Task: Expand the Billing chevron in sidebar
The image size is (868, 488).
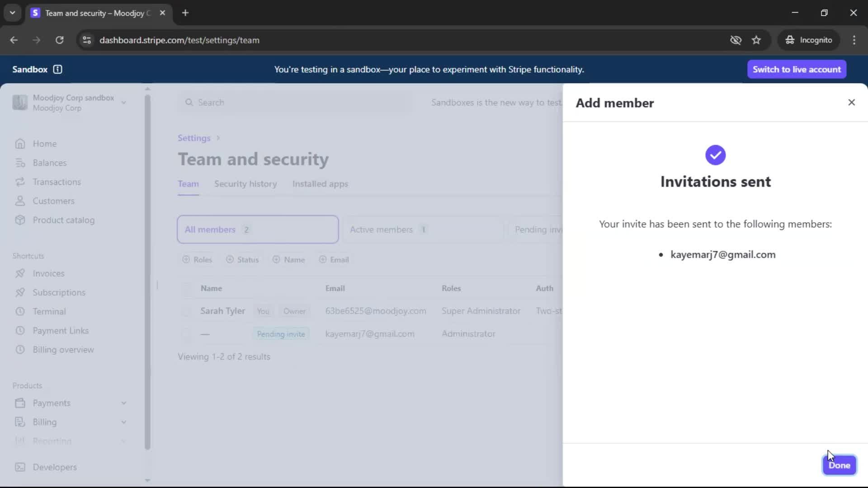Action: (x=123, y=422)
